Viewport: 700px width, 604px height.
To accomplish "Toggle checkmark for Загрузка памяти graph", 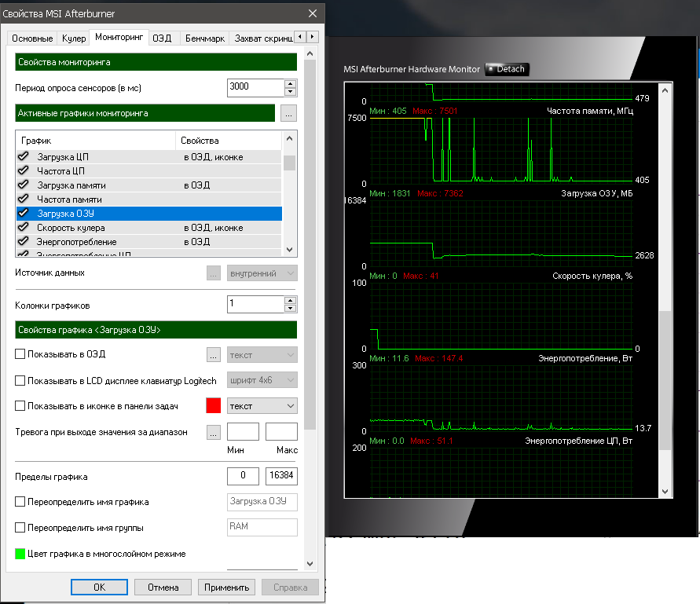I will pyautogui.click(x=24, y=185).
